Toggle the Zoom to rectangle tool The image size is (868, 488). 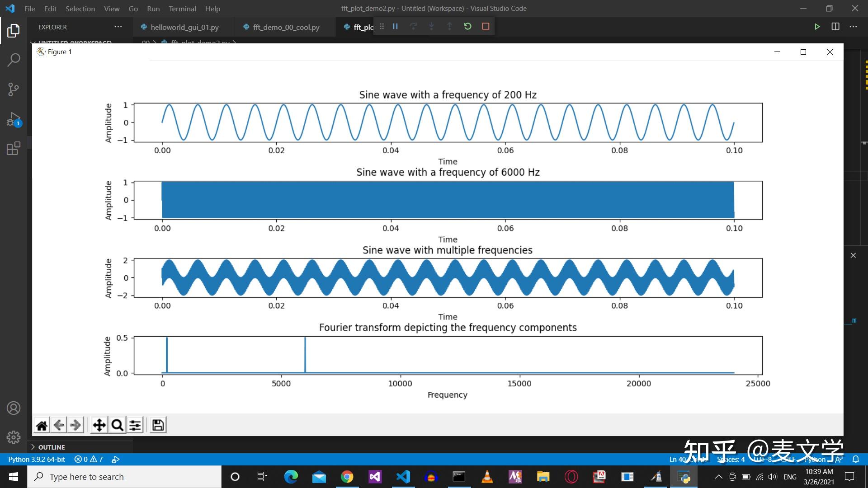click(117, 425)
